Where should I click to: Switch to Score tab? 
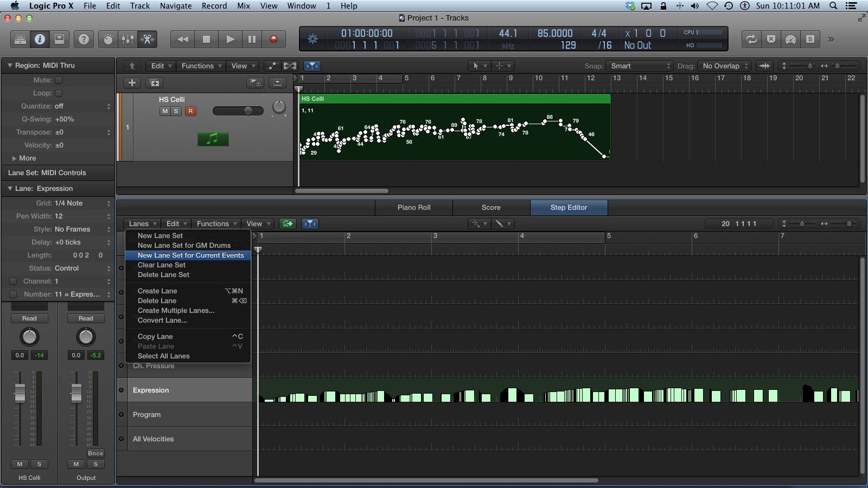point(491,207)
